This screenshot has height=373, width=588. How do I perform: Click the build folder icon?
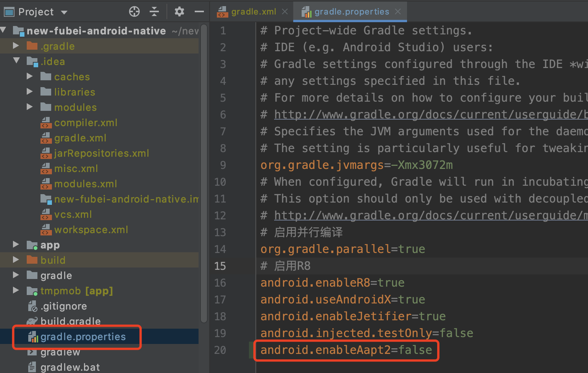coord(32,260)
